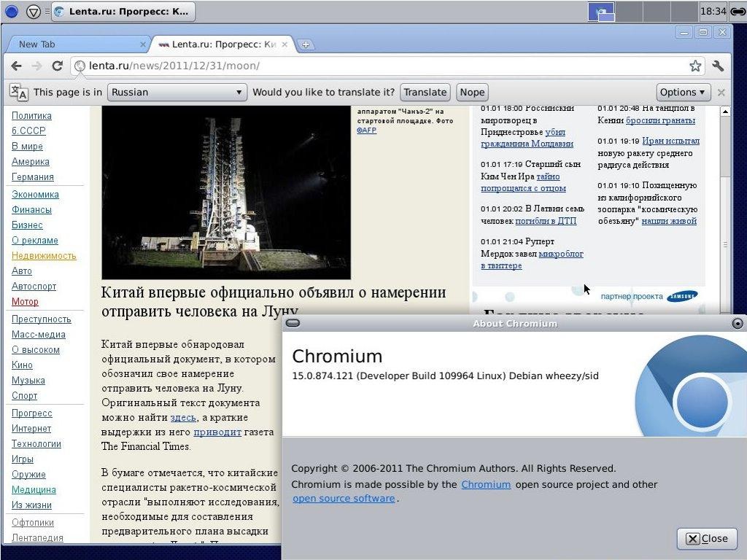Reload the page with the refresh icon
Viewport: 747px width, 560px height.
(57, 66)
